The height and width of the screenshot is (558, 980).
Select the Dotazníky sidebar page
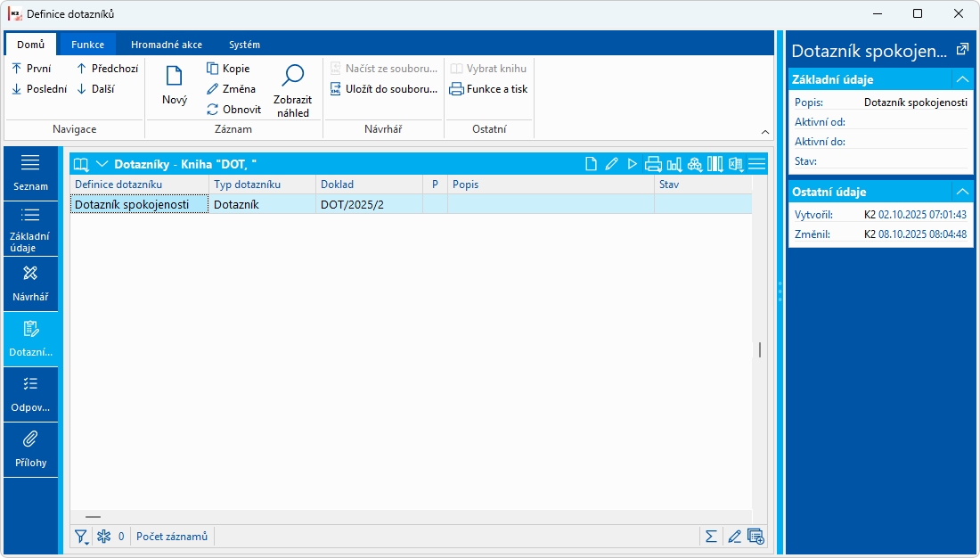[30, 339]
